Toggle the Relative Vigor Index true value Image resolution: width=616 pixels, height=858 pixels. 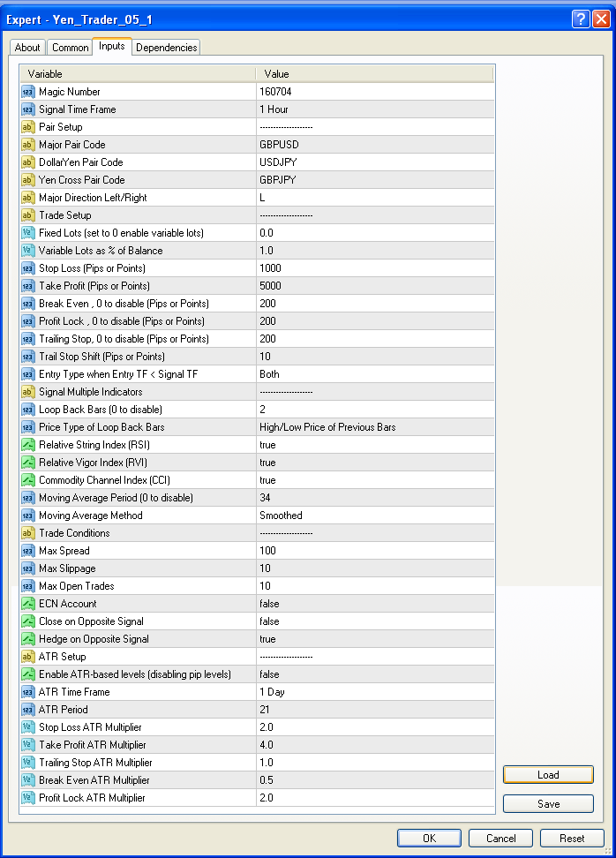tap(374, 463)
